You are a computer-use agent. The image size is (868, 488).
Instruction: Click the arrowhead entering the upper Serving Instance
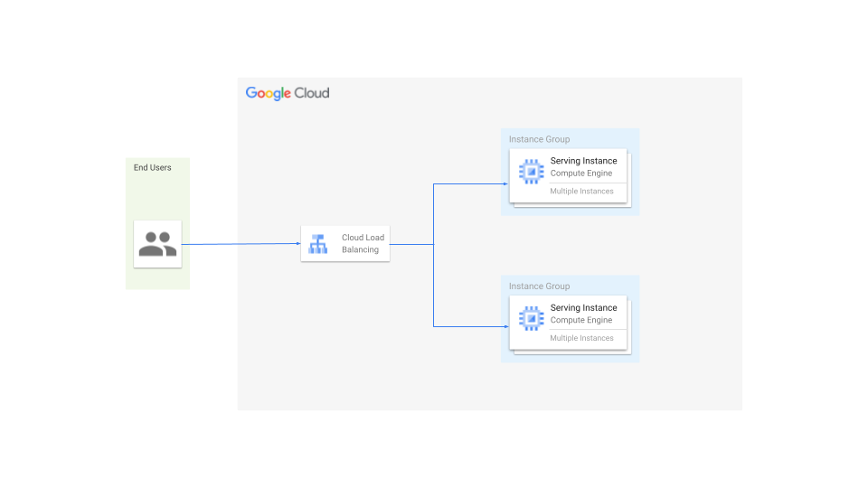pos(505,184)
